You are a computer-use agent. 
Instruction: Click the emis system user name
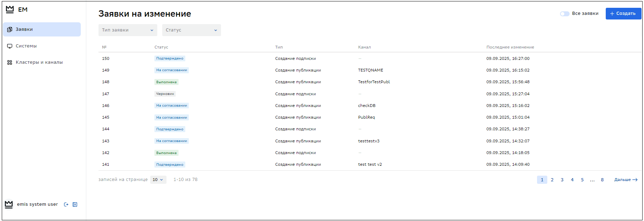click(x=37, y=204)
